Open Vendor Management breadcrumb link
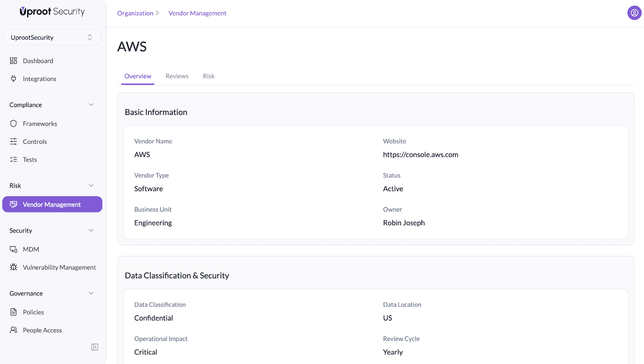The height and width of the screenshot is (364, 644). tap(197, 13)
